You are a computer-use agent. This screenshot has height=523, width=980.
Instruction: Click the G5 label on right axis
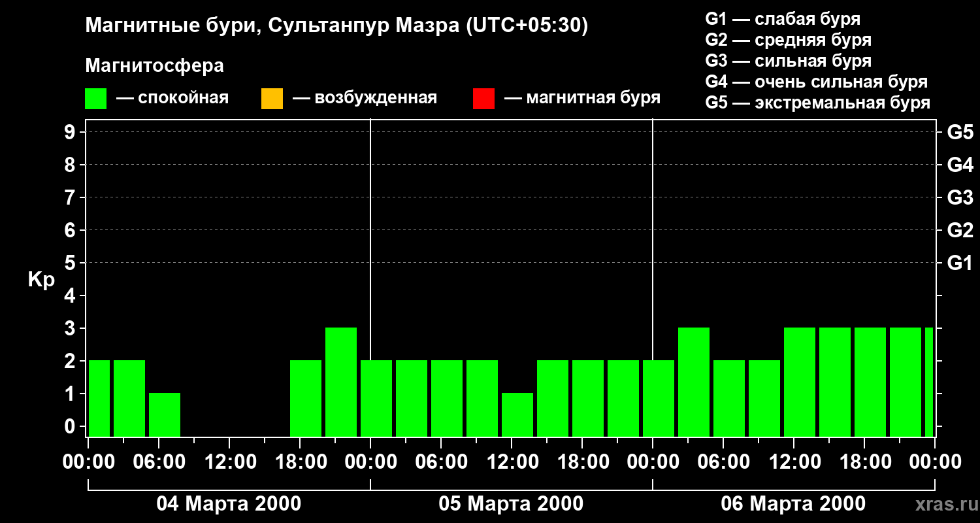coord(960,133)
